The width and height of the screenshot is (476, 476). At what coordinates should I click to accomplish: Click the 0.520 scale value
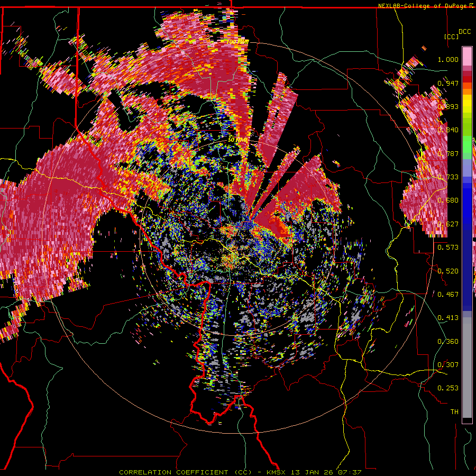(448, 271)
